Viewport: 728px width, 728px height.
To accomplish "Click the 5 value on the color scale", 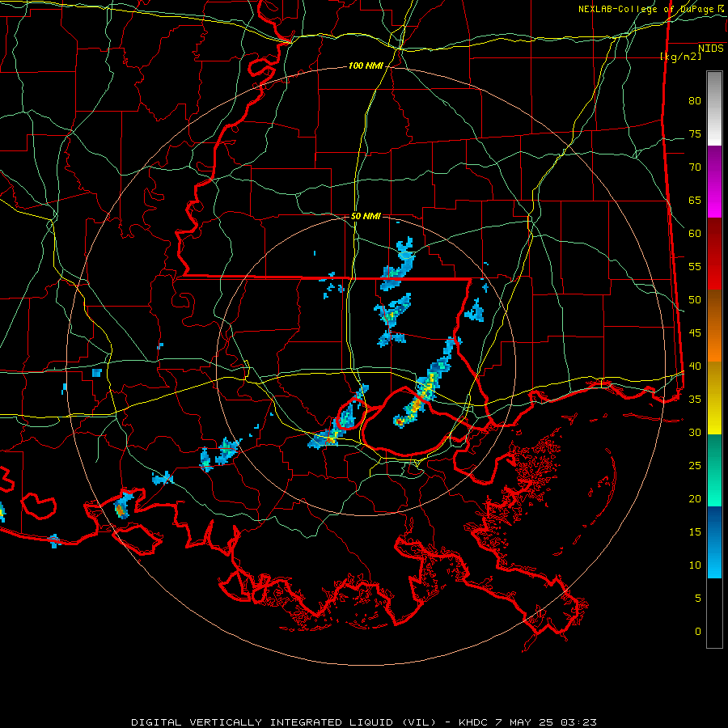I will (698, 599).
